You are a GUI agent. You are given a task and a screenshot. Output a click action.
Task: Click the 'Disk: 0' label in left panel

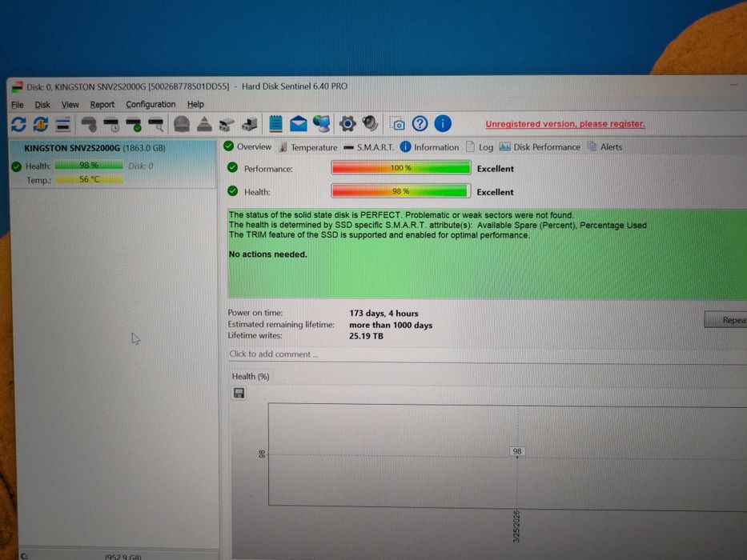pyautogui.click(x=141, y=166)
